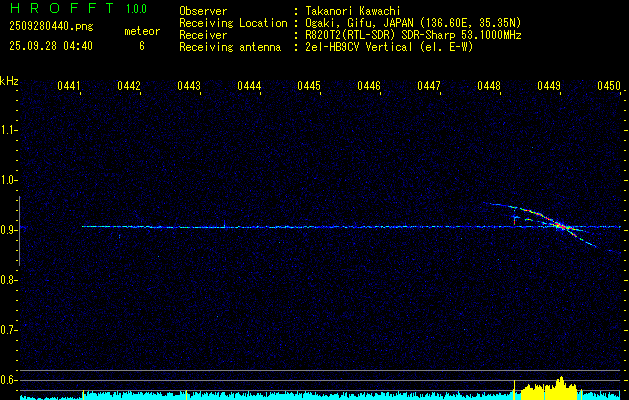Click the gray vertical range bar beside 0.9 kHz

(19, 231)
